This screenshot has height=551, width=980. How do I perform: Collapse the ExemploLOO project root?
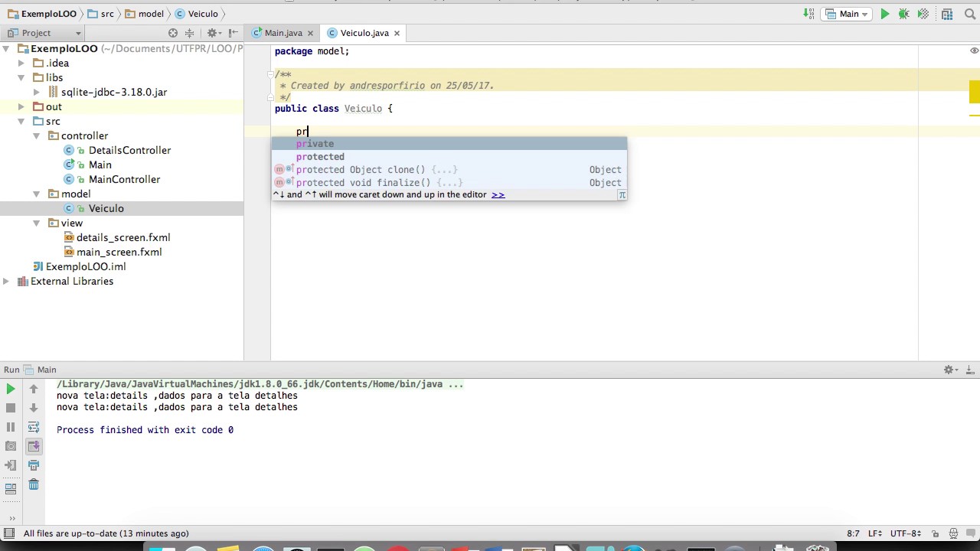[6, 48]
